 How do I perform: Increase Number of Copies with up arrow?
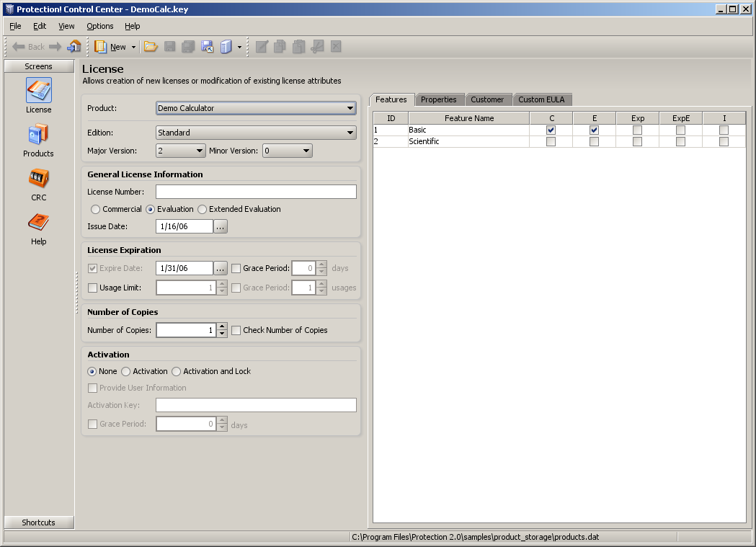tap(222, 326)
